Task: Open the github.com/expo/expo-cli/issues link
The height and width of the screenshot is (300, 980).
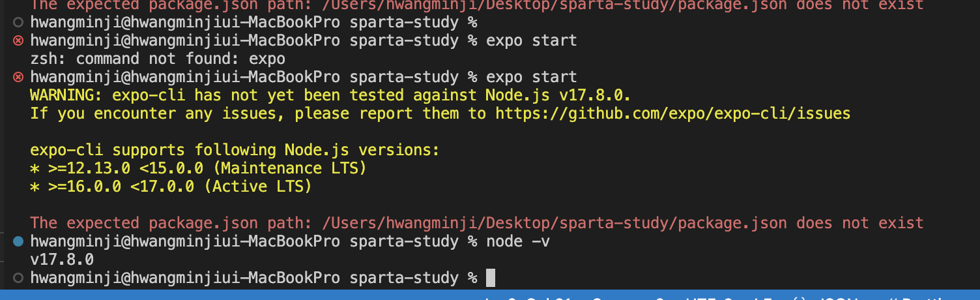Action: pos(673,113)
